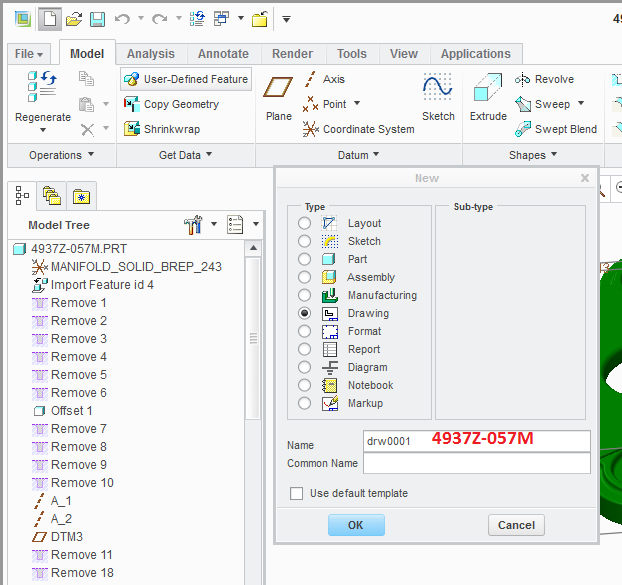The image size is (622, 585).
Task: Open the Sweep dropdown arrow
Action: tap(581, 104)
